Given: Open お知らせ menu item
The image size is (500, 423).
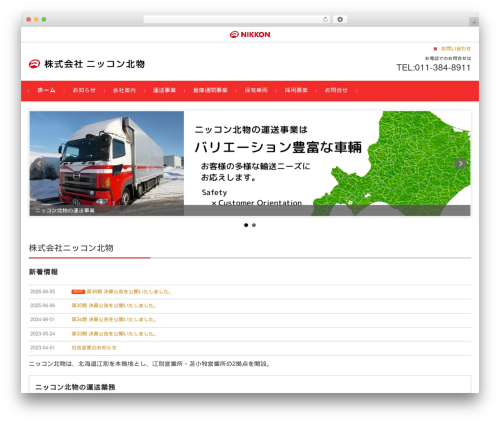Looking at the screenshot, I should click(x=84, y=90).
